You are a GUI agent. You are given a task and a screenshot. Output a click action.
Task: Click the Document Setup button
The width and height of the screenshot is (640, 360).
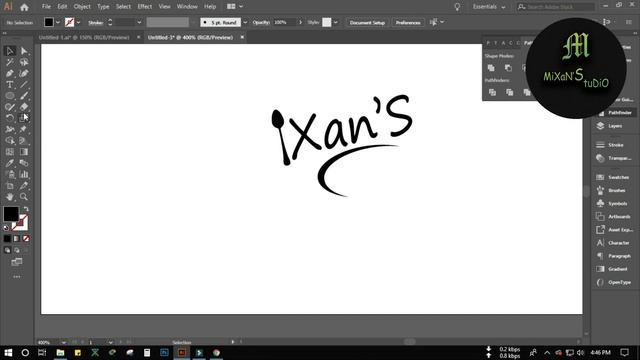point(367,22)
